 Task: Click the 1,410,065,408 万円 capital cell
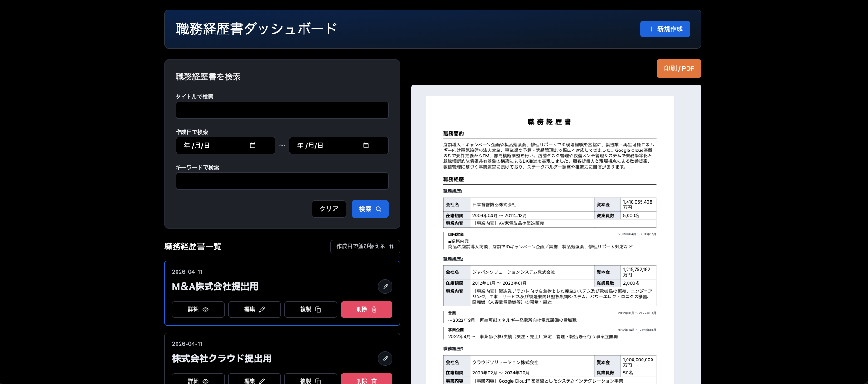click(x=639, y=204)
